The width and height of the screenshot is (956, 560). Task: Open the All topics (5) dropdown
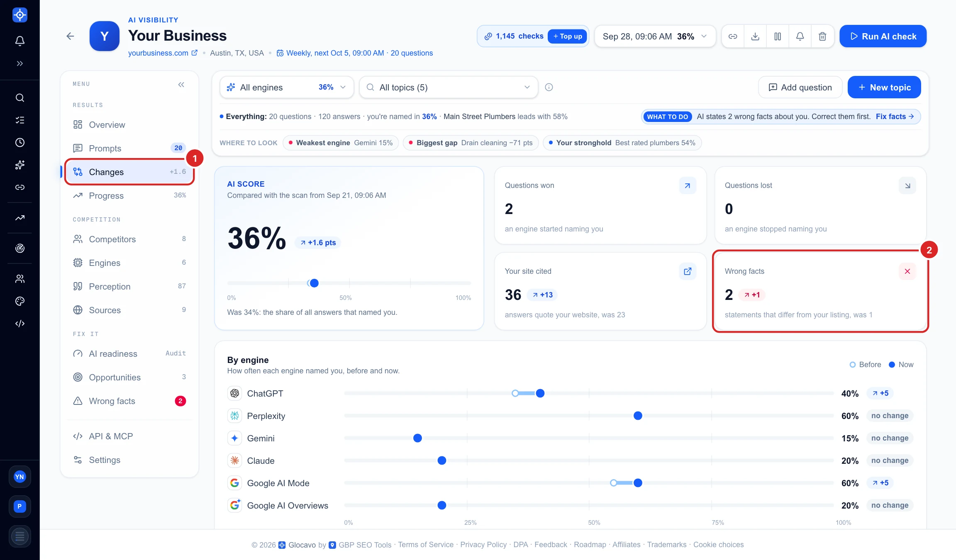[x=449, y=88]
